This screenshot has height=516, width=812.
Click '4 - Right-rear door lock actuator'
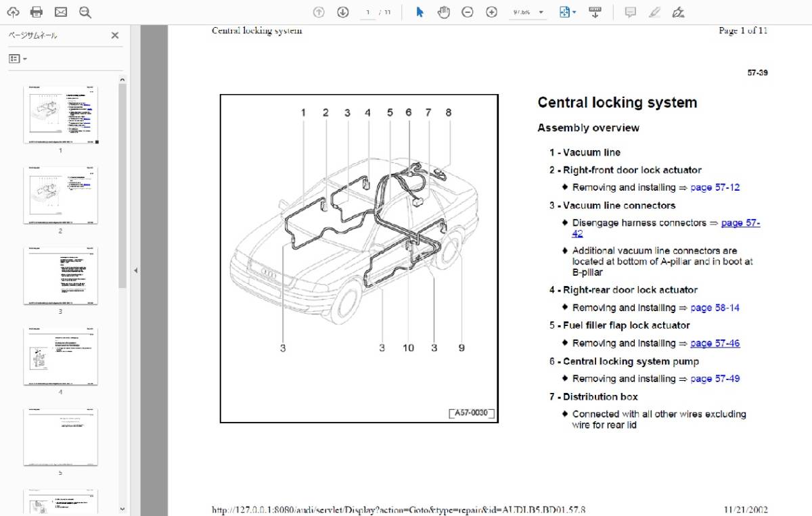pyautogui.click(x=623, y=289)
